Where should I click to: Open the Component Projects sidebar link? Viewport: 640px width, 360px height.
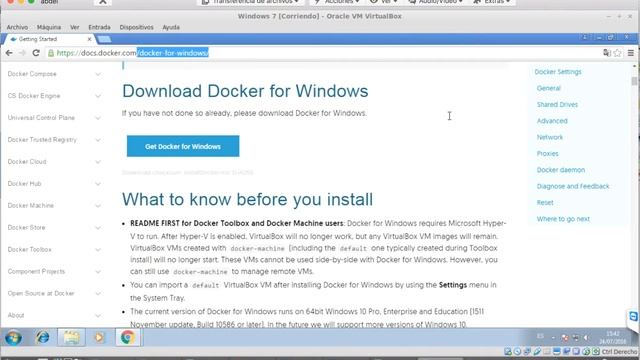(36, 271)
